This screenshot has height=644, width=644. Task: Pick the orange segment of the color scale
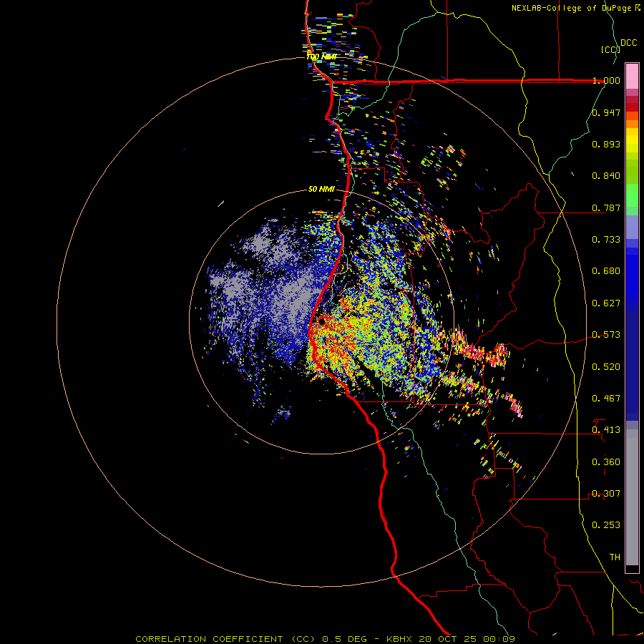[x=632, y=124]
